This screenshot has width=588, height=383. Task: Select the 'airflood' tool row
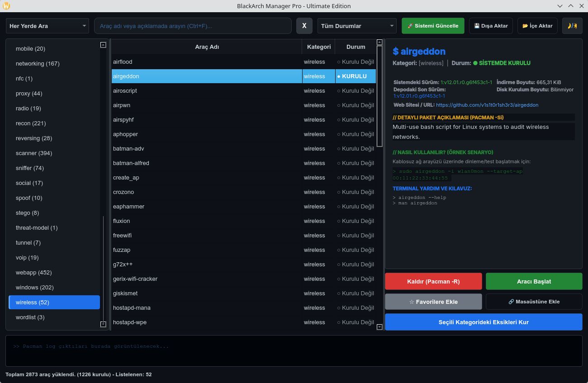pyautogui.click(x=244, y=62)
